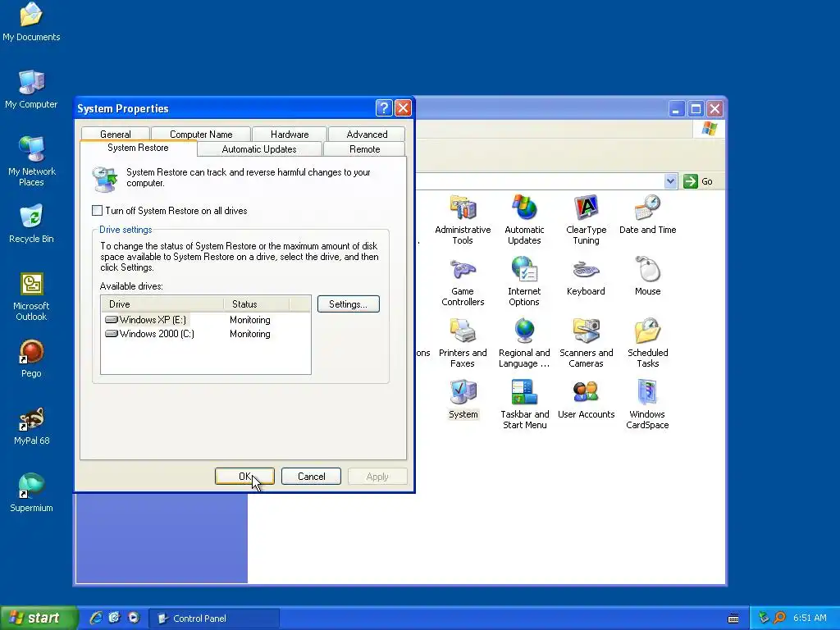This screenshot has height=630, width=840.
Task: Open Internet Options applet
Action: coord(524,281)
